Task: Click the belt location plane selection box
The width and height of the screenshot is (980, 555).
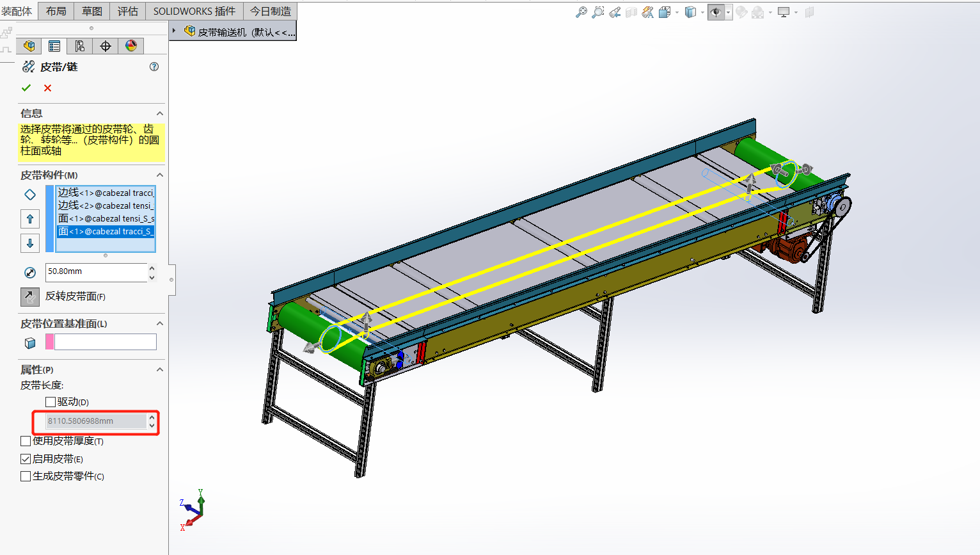Action: click(x=106, y=342)
